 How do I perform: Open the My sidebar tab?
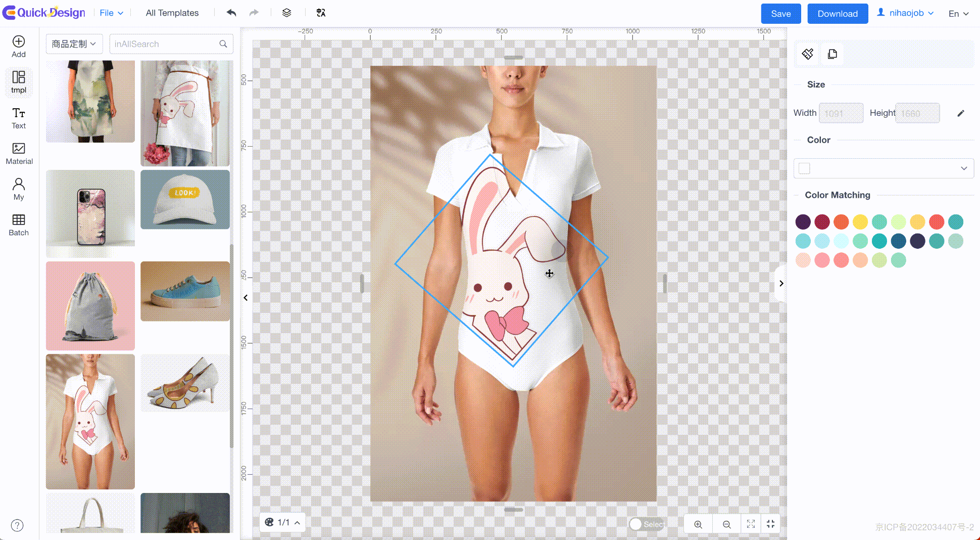(19, 189)
